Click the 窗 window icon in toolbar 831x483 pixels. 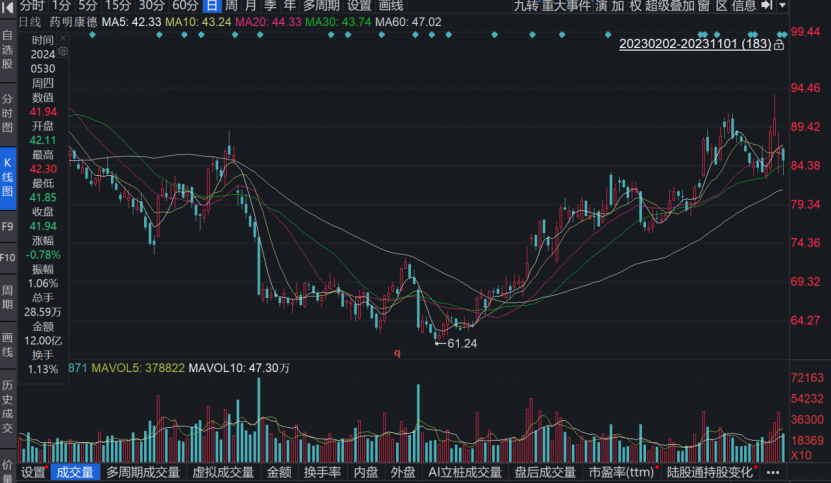704,6
